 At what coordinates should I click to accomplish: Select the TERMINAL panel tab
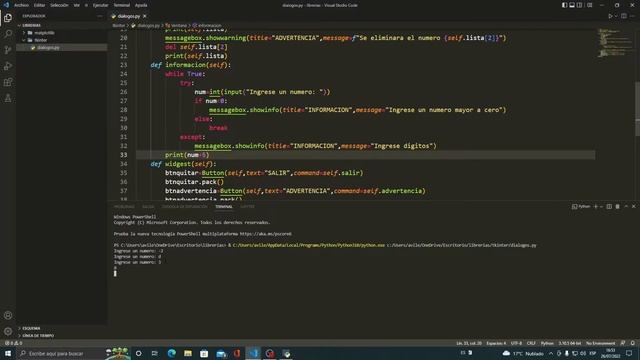[x=224, y=207]
